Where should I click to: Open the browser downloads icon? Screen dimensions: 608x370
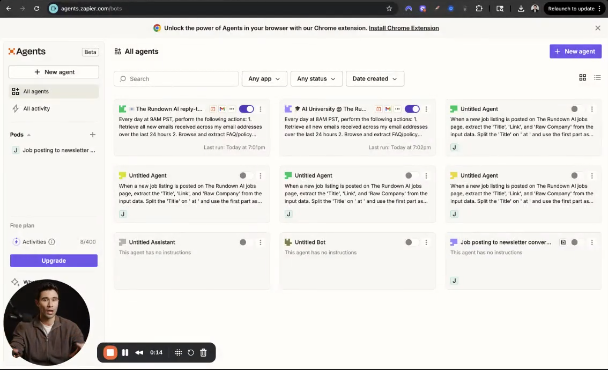point(521,9)
